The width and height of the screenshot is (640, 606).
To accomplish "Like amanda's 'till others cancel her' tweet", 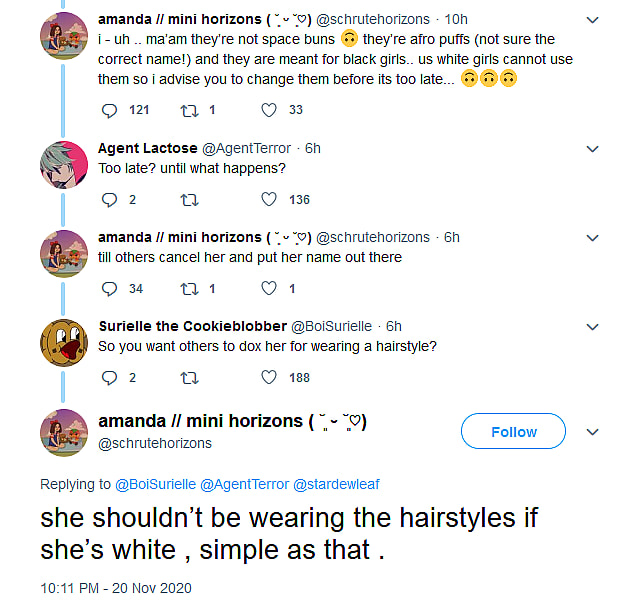I will [268, 289].
